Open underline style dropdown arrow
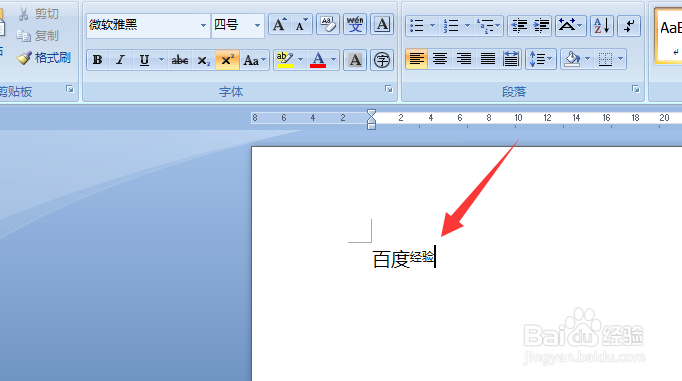682x381 pixels. tap(161, 60)
